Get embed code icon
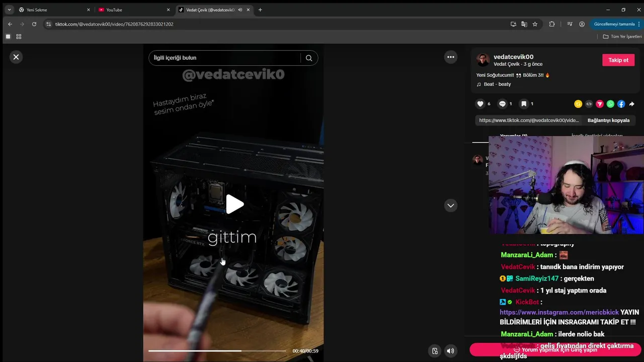This screenshot has width=644, height=362. tap(589, 104)
